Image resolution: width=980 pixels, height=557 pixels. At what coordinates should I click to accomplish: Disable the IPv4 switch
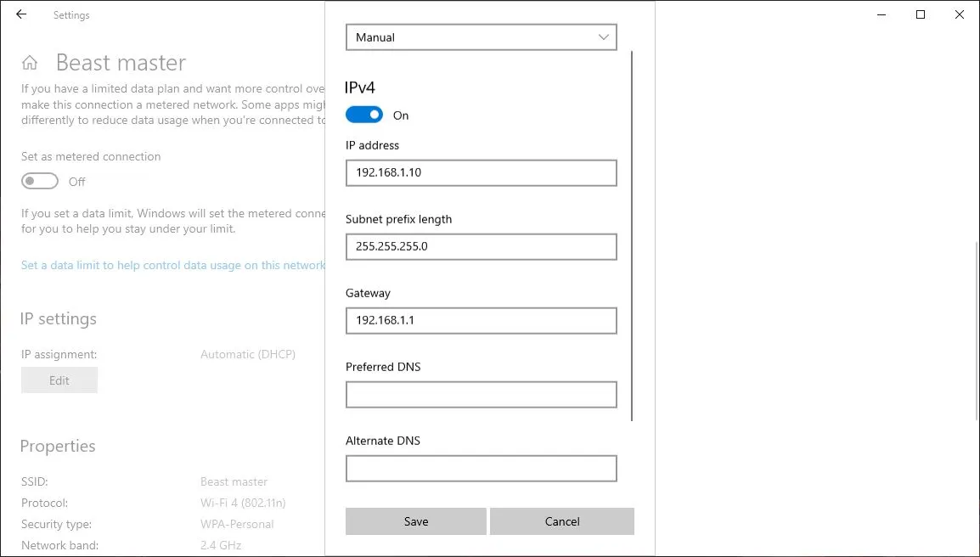[363, 114]
